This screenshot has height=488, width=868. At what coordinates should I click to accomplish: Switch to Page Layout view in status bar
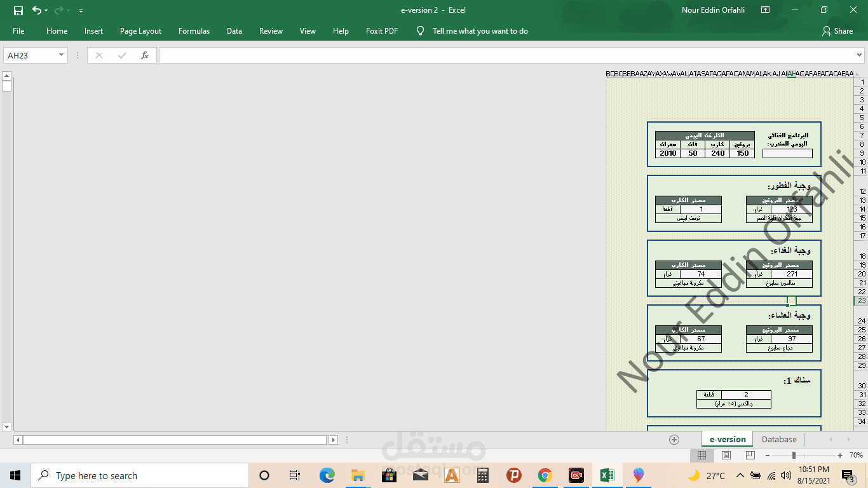point(726,456)
